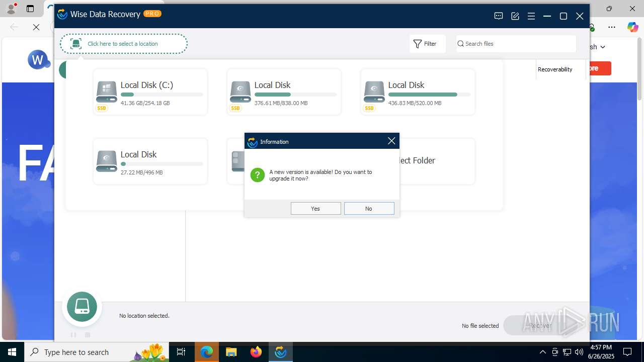644x362 pixels.
Task: Click the network icon in system tray
Action: (567, 352)
